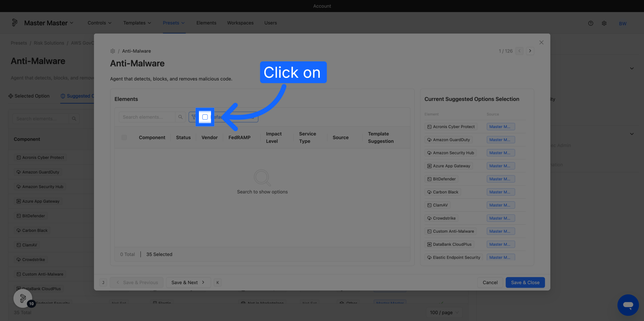Click the FedRAMP column header
This screenshot has height=321, width=644.
[239, 137]
